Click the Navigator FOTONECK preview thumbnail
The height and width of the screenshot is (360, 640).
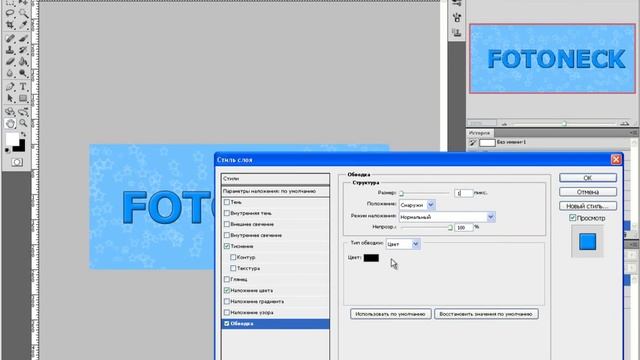click(552, 59)
